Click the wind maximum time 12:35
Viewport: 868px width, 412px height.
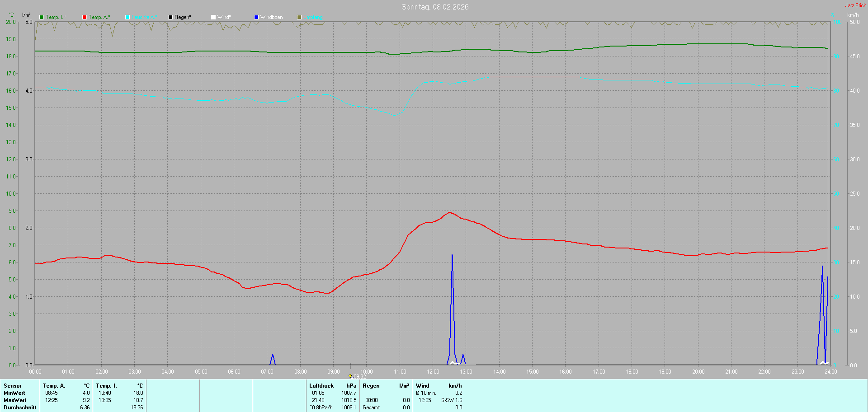425,400
